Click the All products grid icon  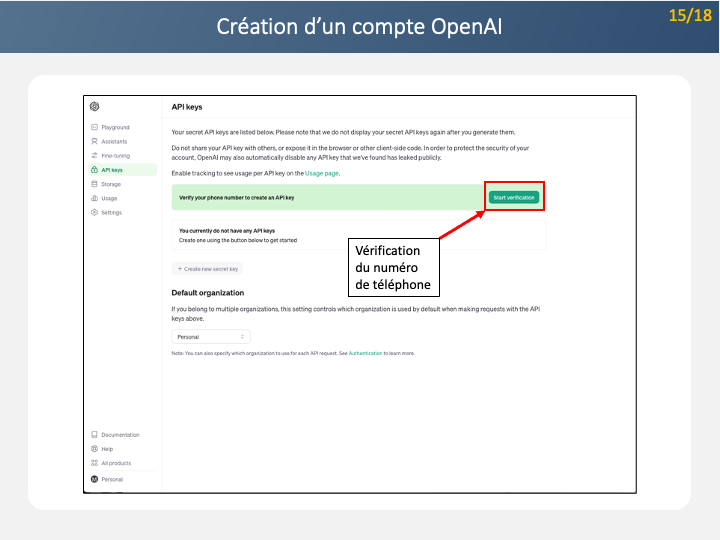94,463
